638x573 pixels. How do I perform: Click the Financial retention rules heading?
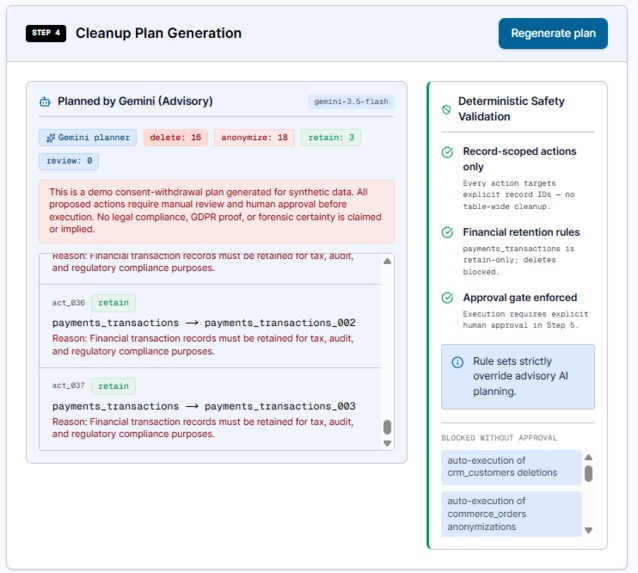(521, 232)
